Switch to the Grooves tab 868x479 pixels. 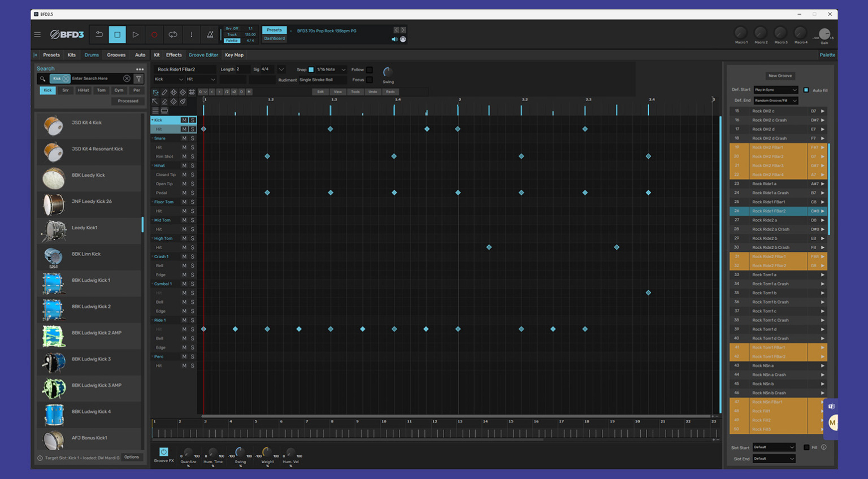(x=116, y=55)
